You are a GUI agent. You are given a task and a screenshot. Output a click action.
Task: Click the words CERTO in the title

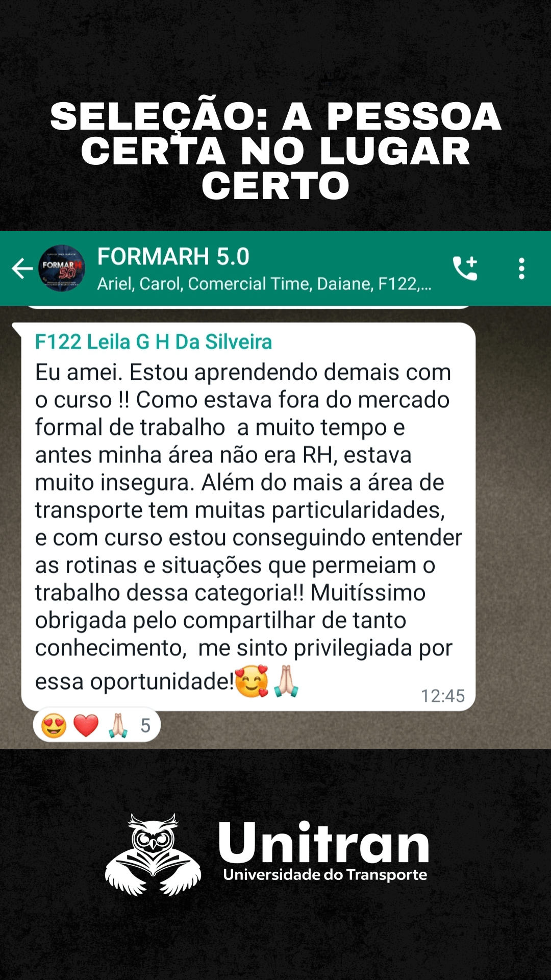[275, 186]
